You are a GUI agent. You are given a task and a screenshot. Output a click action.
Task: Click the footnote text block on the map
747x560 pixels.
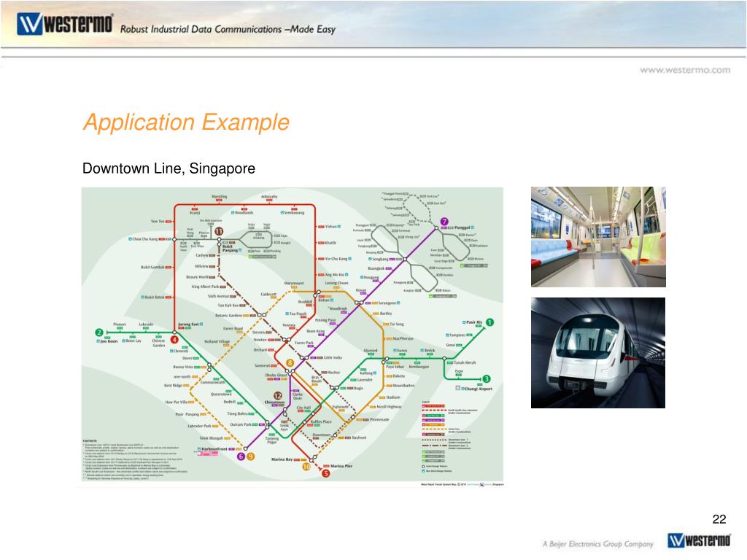click(135, 459)
